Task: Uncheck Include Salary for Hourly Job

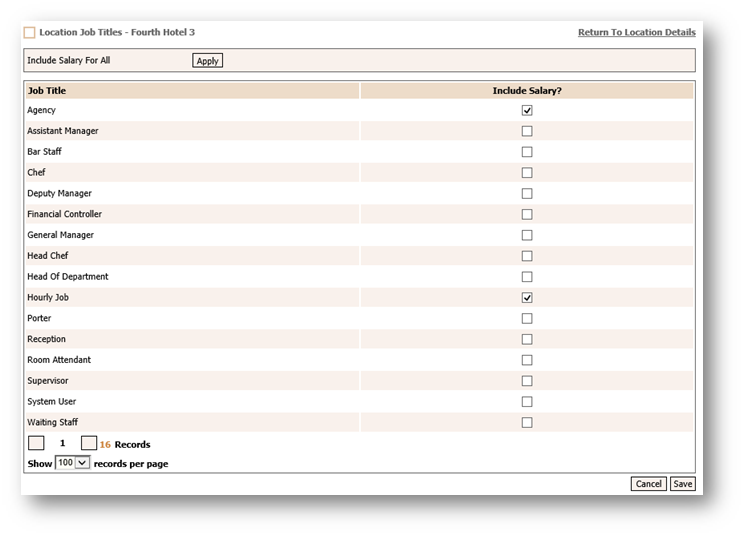Action: (527, 298)
